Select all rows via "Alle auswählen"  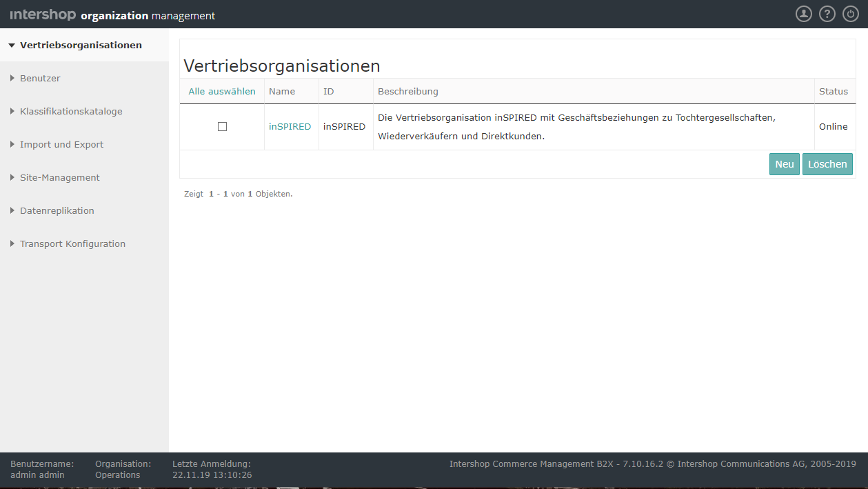pos(221,91)
